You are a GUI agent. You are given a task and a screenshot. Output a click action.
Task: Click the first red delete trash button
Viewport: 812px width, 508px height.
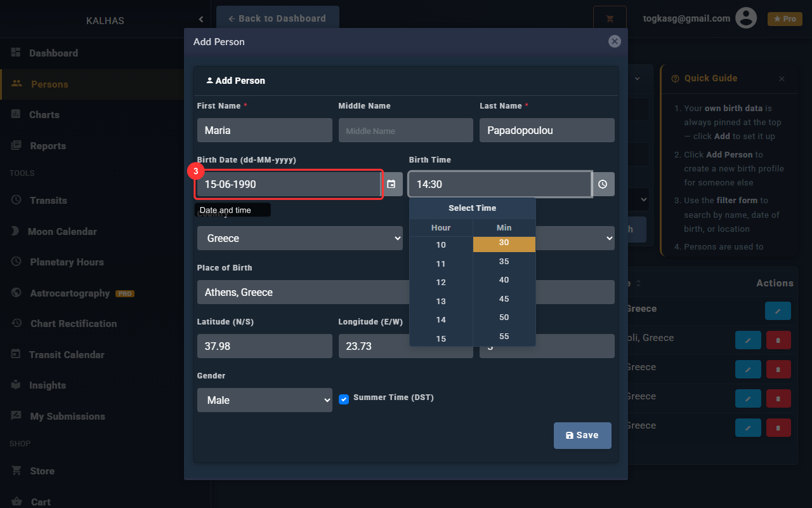tap(778, 340)
